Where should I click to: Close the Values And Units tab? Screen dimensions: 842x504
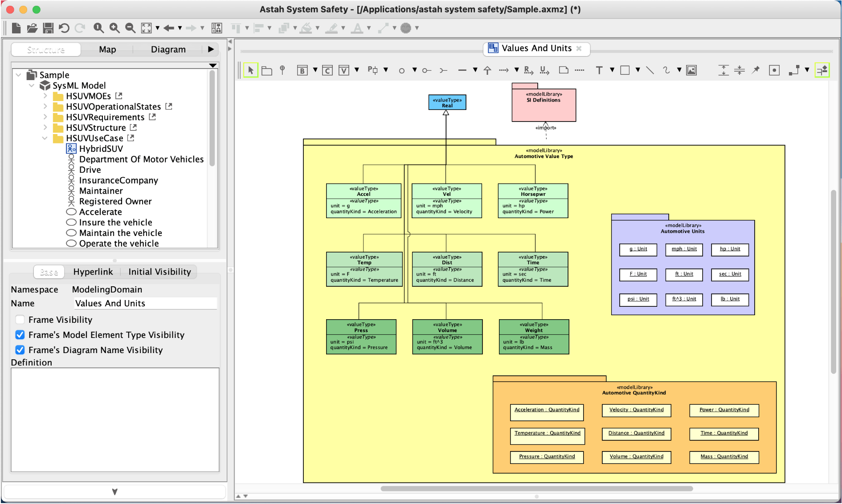click(x=579, y=49)
